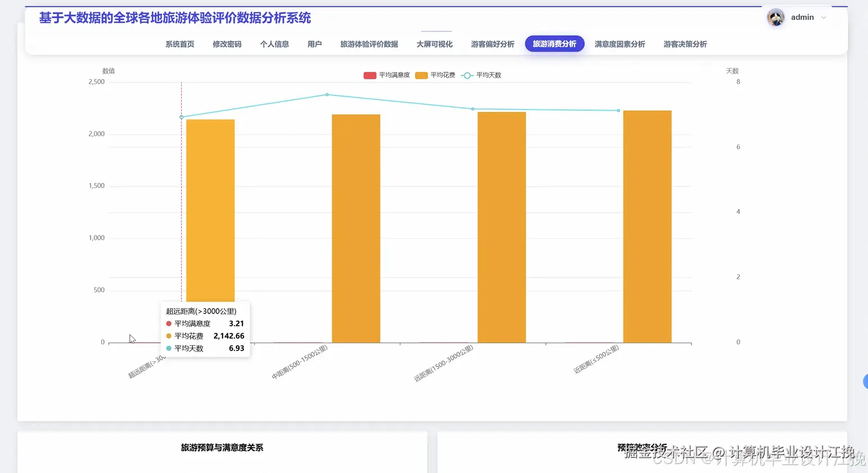Expand the admin chevron arrow
This screenshot has height=473, width=868.
823,17
